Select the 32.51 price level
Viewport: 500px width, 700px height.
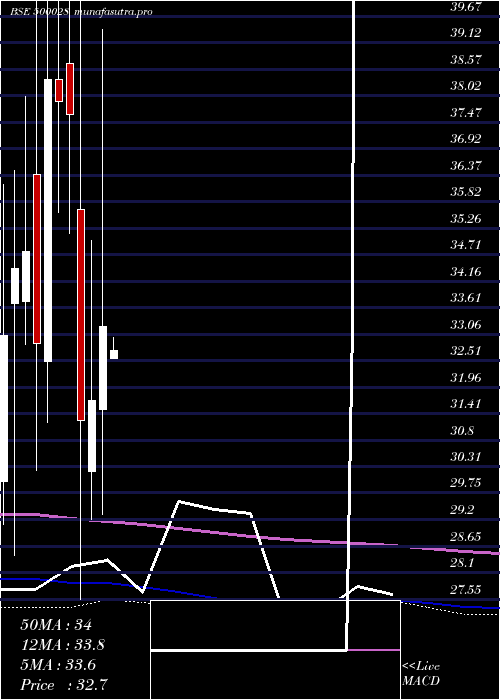click(465, 351)
